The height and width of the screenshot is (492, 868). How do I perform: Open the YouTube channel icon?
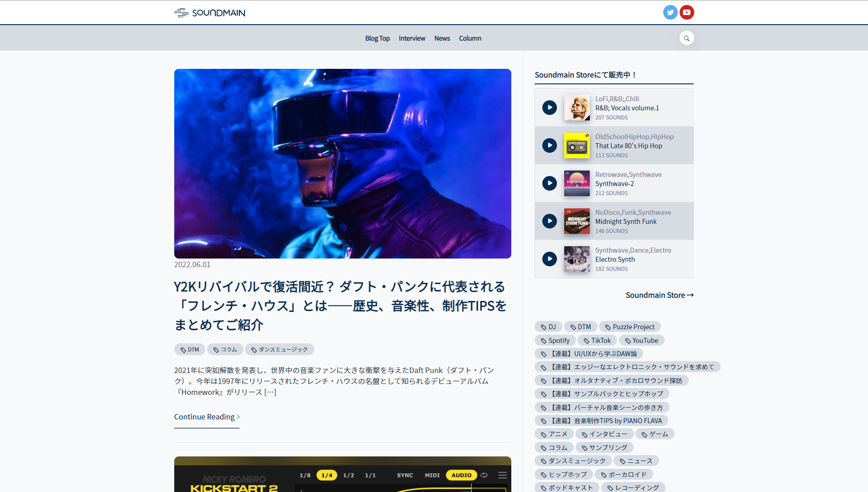click(686, 12)
